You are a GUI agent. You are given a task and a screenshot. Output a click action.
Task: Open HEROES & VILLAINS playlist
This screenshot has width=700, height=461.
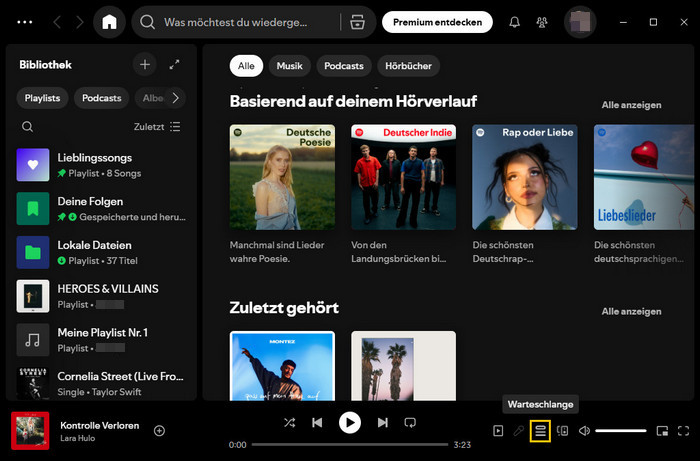click(101, 296)
